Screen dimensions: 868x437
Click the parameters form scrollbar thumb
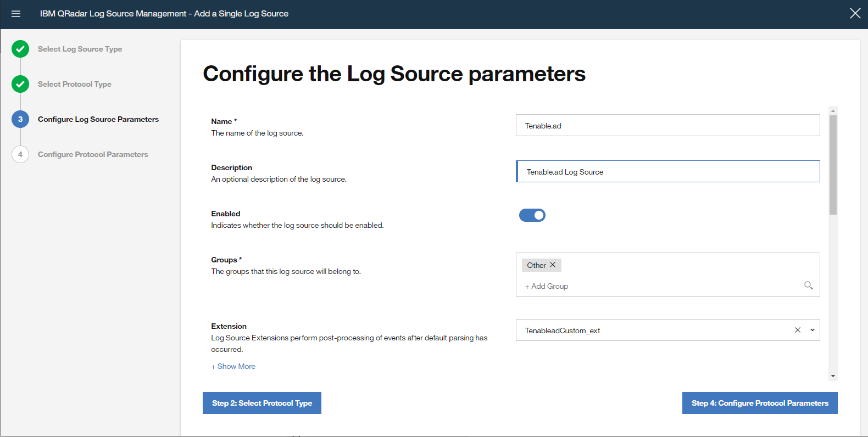pos(833,165)
